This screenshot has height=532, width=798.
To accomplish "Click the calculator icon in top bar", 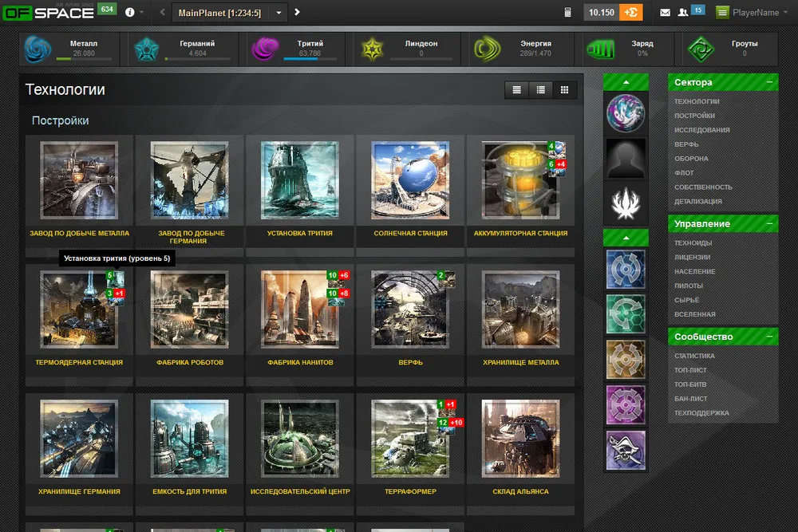I will point(567,13).
